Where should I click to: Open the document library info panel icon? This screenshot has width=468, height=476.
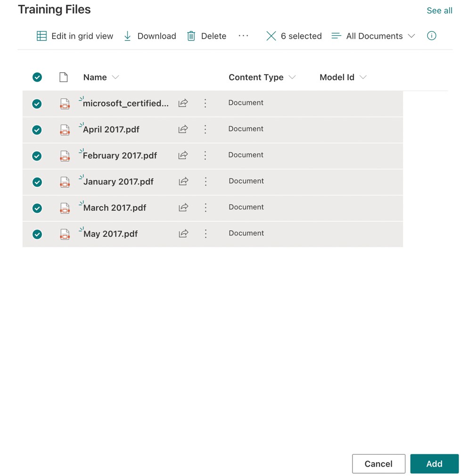(431, 35)
